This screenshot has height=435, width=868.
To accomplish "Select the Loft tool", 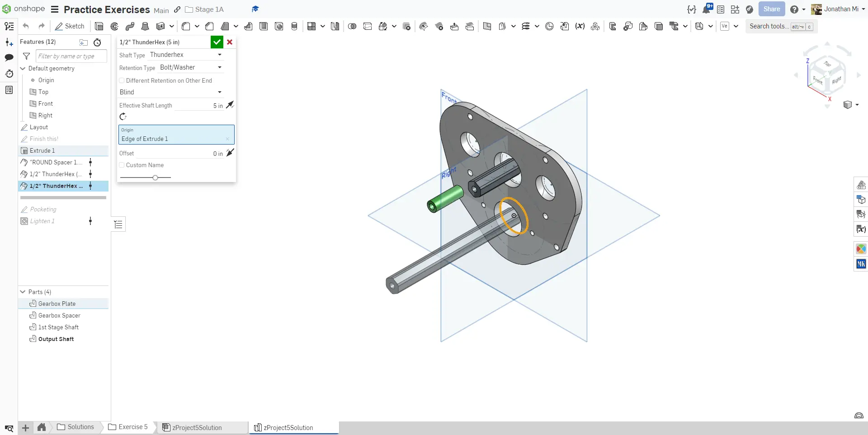I will click(145, 26).
